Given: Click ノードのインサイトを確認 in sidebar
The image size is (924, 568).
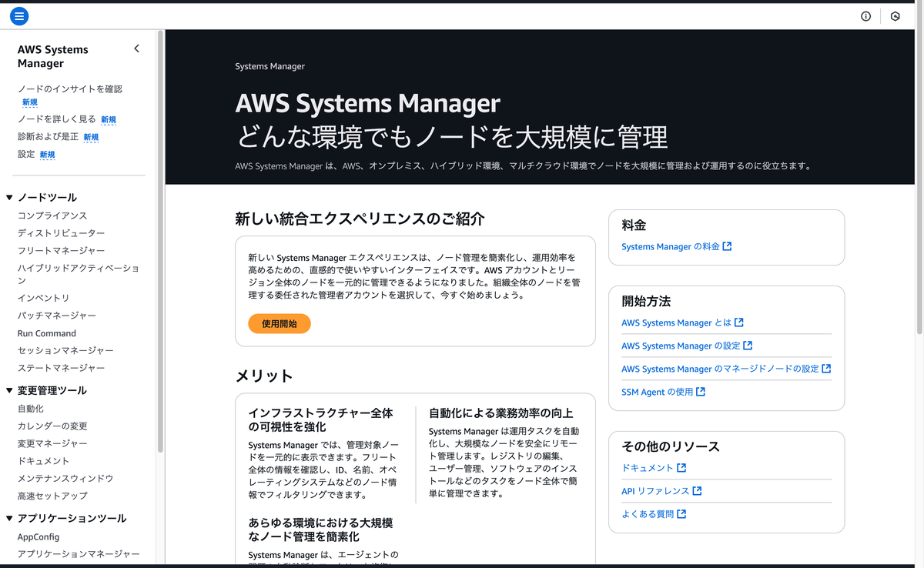Looking at the screenshot, I should pyautogui.click(x=70, y=89).
